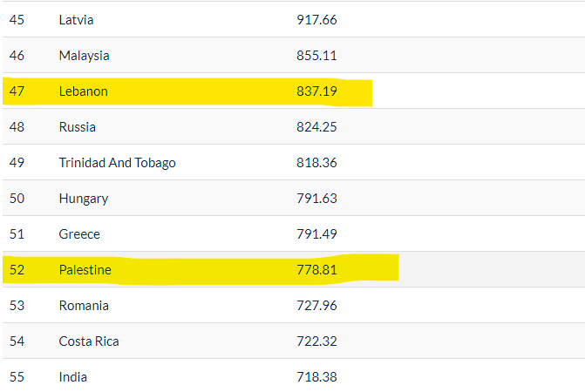Select the value 855.11 for Malaysia
Viewport: 585px width, 392px height.
(x=316, y=56)
